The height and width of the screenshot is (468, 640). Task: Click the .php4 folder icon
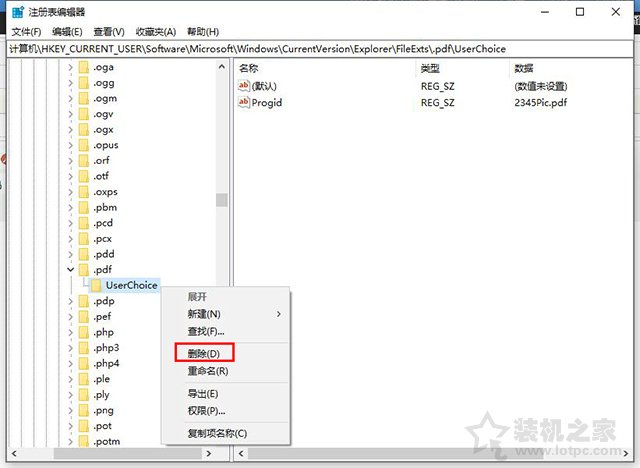[84, 363]
